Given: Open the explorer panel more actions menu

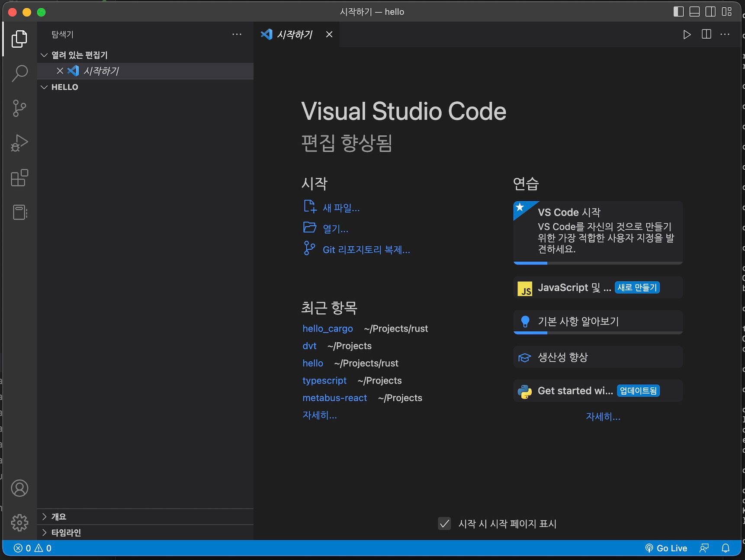Looking at the screenshot, I should [237, 35].
